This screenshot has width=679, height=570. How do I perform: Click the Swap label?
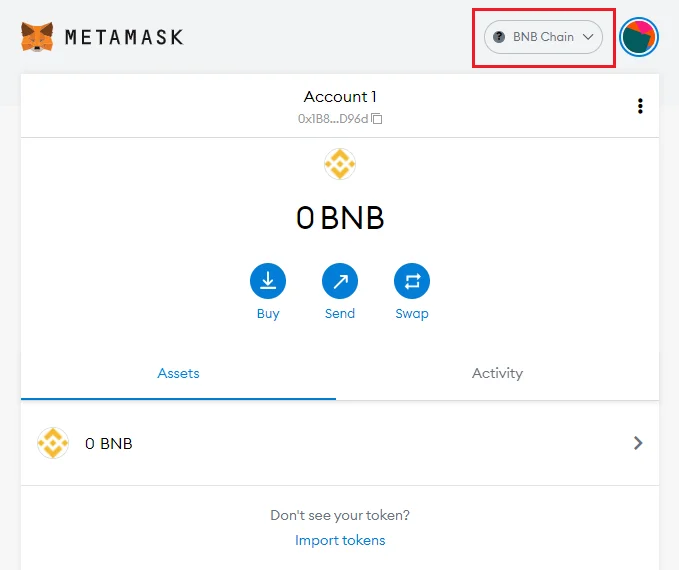pyautogui.click(x=412, y=313)
